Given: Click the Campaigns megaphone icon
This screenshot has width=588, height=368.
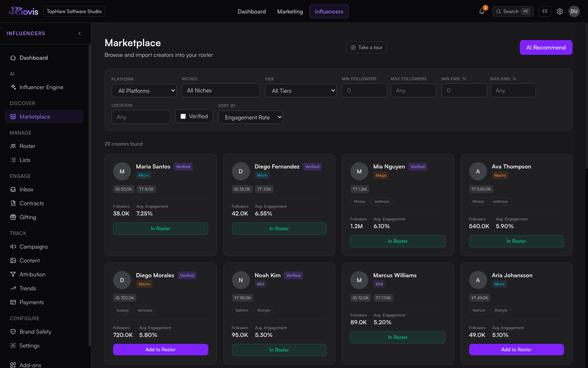Looking at the screenshot, I should [13, 247].
